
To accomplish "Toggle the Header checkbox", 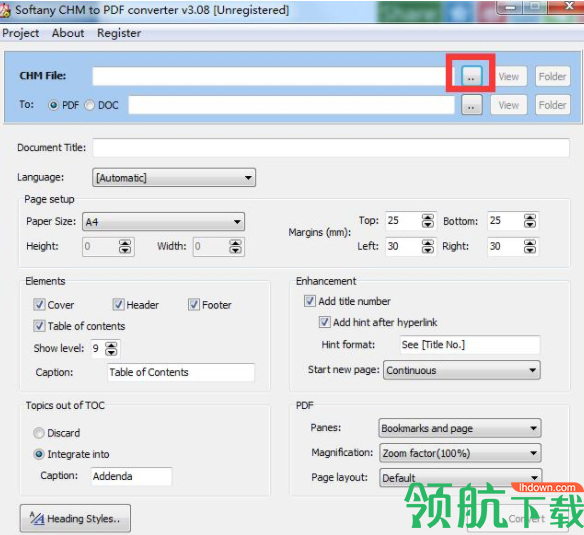I will coord(118,305).
